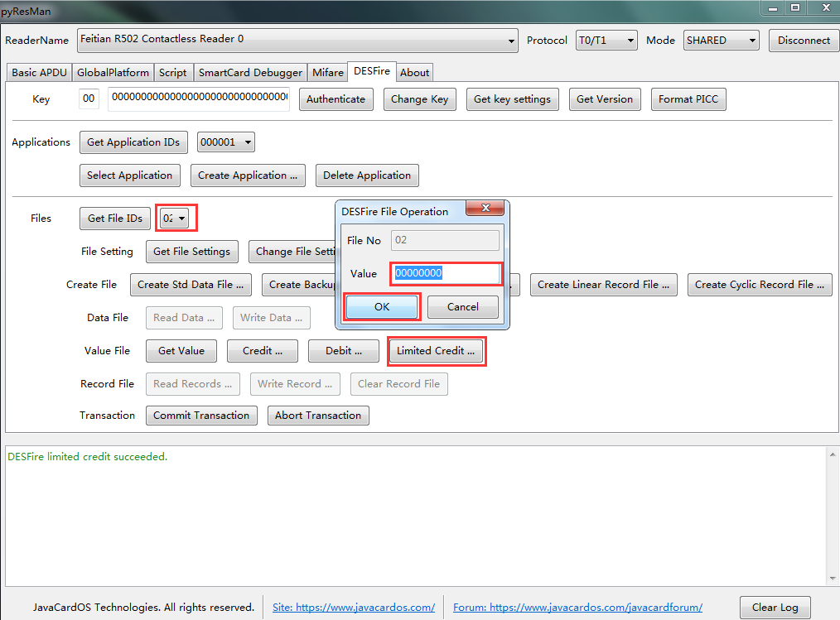Select the DESFire tab
Screen dimensions: 840x620
[372, 71]
